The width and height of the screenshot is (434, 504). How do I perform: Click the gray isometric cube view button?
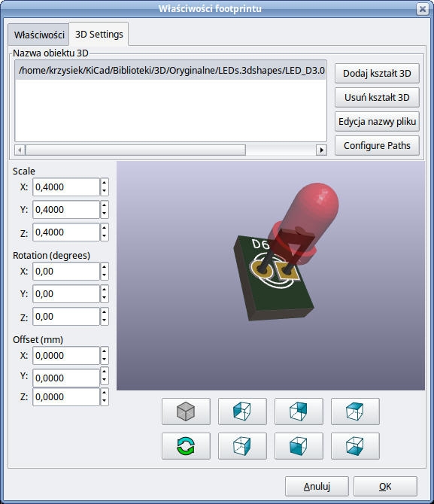[x=186, y=411]
